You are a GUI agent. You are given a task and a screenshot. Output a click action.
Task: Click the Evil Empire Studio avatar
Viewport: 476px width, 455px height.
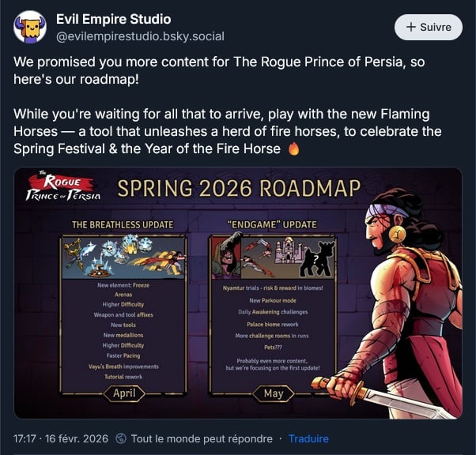point(30,28)
